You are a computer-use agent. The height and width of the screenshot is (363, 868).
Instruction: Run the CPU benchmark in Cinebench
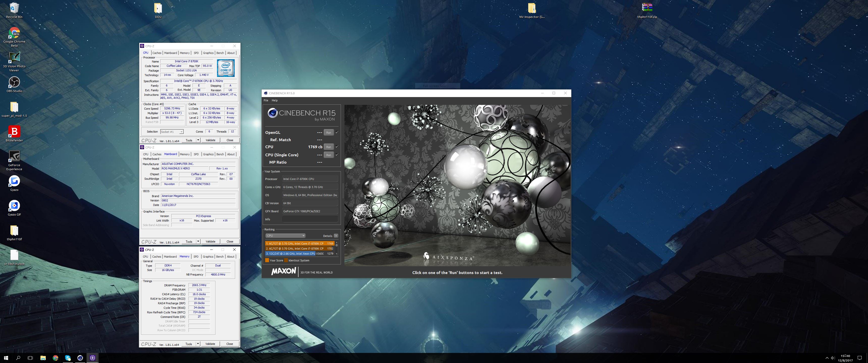pos(329,147)
